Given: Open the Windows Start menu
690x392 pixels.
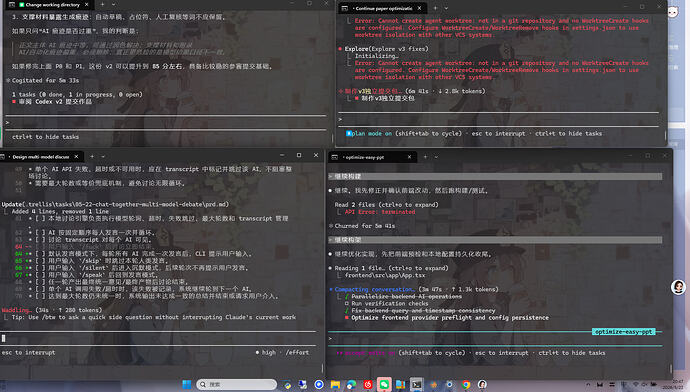Looking at the screenshot, I should [x=187, y=385].
